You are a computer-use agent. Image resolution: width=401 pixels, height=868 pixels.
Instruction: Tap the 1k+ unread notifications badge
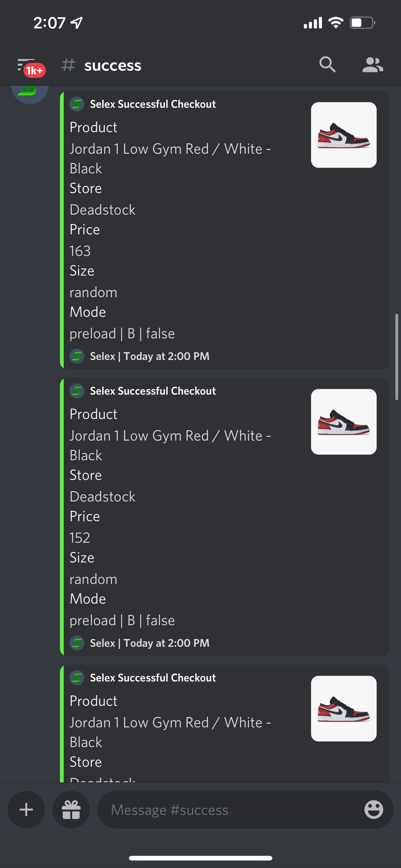pyautogui.click(x=34, y=70)
